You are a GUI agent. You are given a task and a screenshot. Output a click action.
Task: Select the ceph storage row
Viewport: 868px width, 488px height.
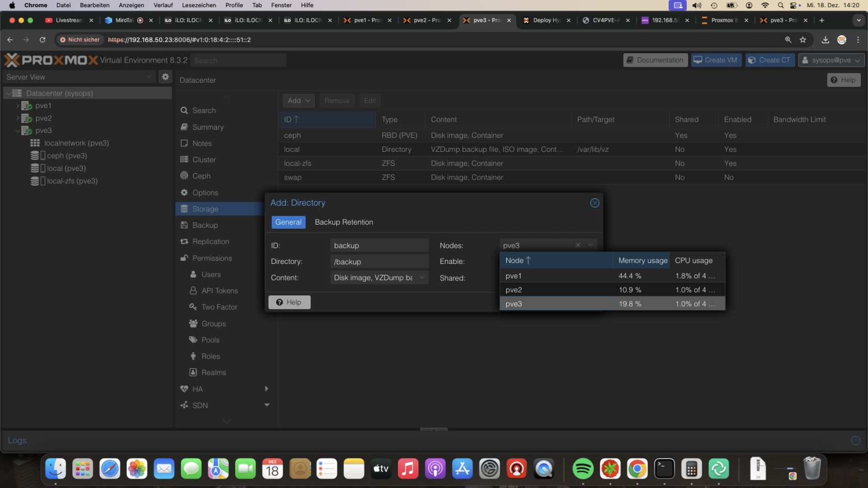pos(572,135)
